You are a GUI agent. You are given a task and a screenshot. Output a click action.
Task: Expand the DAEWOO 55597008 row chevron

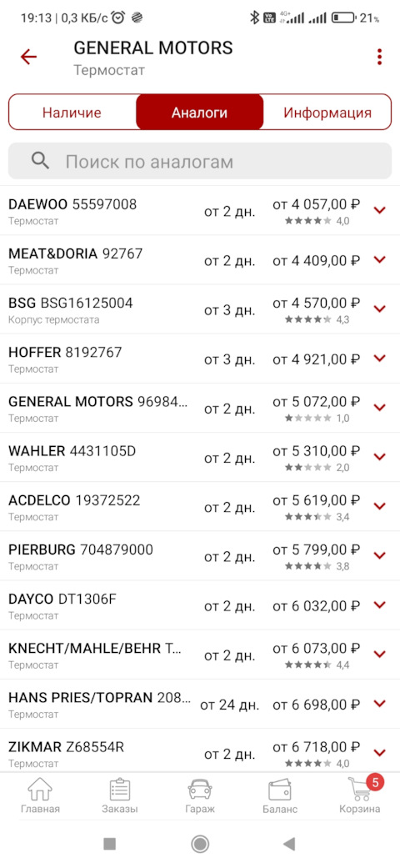coord(379,210)
